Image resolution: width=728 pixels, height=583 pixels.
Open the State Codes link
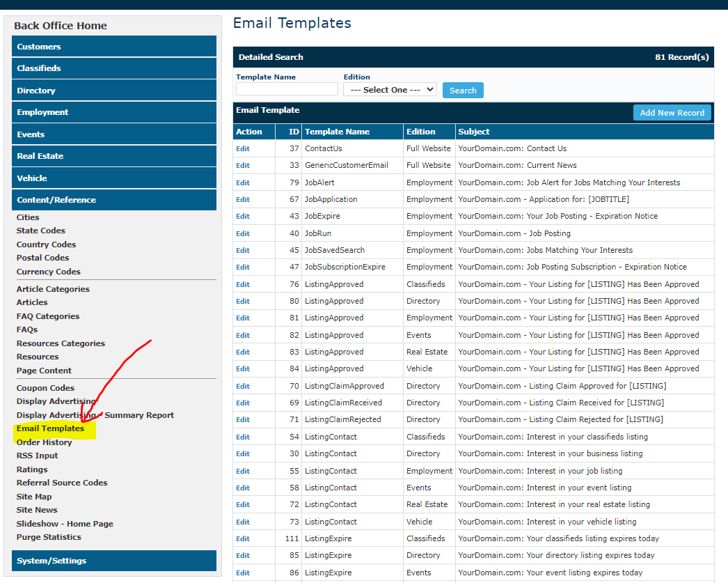pyautogui.click(x=41, y=231)
